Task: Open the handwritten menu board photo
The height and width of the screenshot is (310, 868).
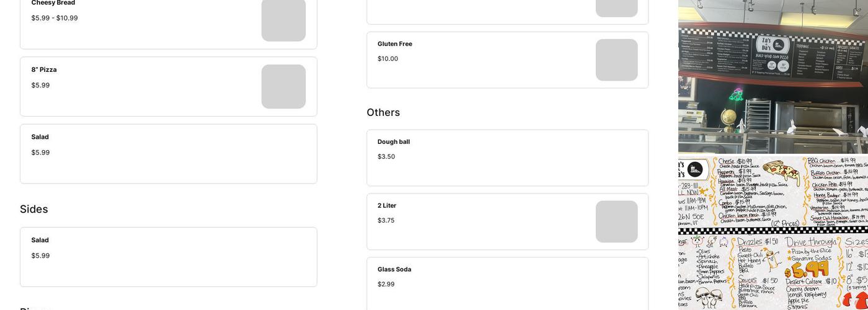Action: pos(773,232)
